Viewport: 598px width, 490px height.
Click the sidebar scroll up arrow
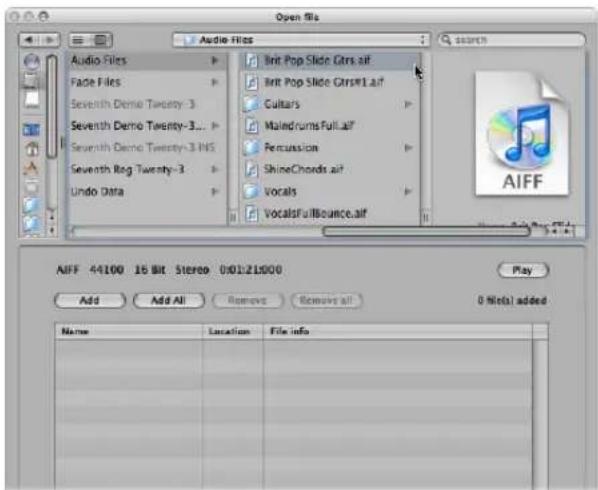coord(52,218)
